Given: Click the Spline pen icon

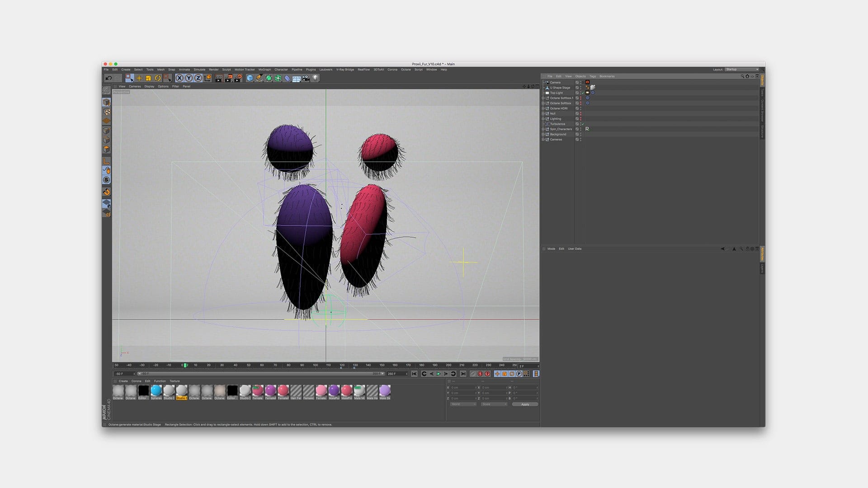Looking at the screenshot, I should (259, 78).
